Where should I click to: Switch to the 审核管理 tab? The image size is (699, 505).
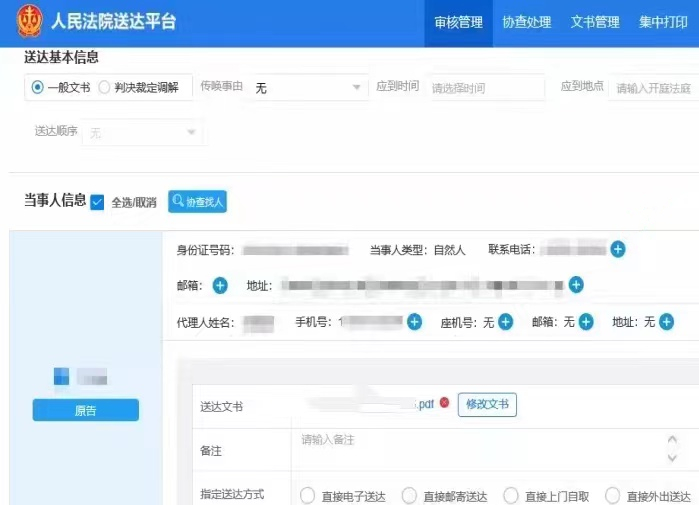pyautogui.click(x=459, y=22)
